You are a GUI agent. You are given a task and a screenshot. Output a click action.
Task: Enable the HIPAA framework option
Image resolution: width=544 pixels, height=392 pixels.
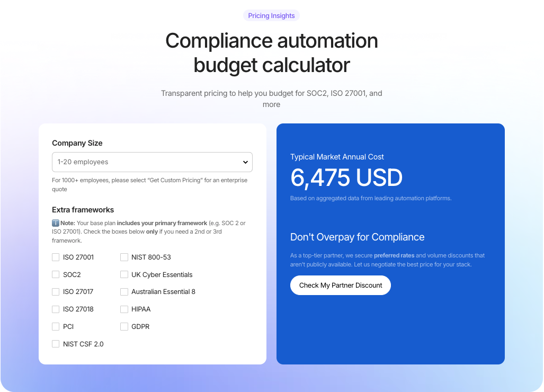(124, 309)
